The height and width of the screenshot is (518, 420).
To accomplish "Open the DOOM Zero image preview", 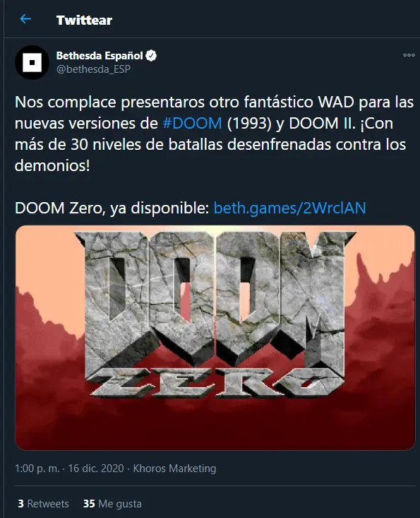I will pos(215,338).
